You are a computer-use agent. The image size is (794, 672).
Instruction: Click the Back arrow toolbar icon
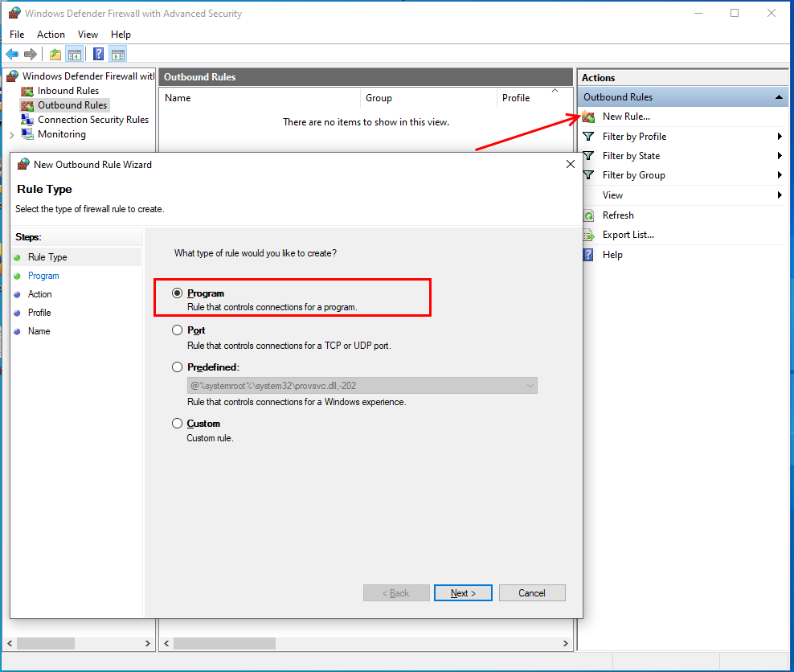pyautogui.click(x=12, y=54)
